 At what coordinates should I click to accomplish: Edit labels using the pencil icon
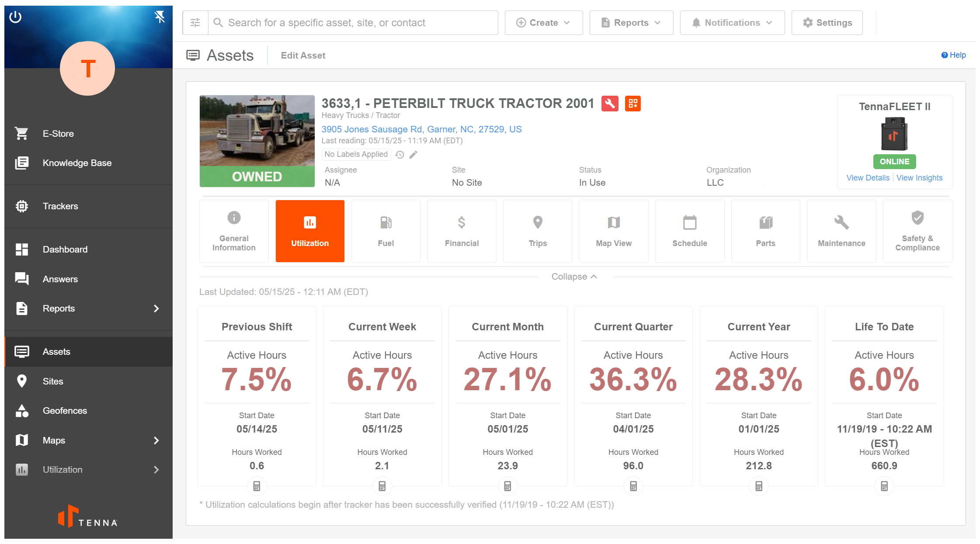413,154
